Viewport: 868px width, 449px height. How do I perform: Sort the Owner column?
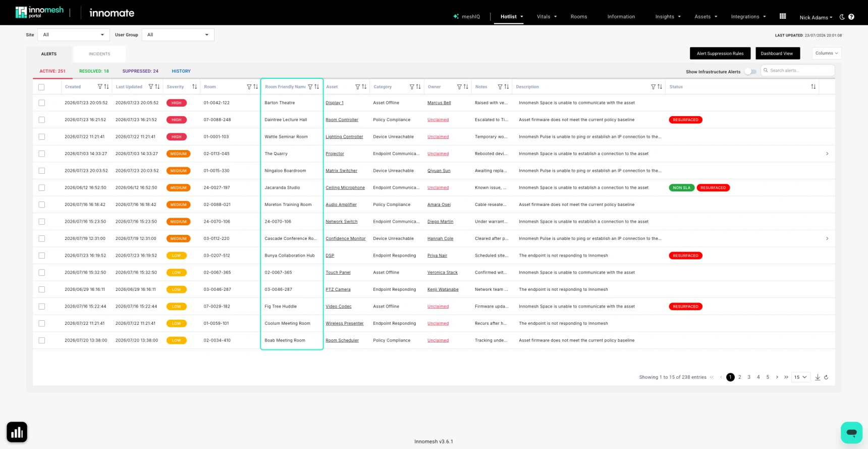(466, 87)
